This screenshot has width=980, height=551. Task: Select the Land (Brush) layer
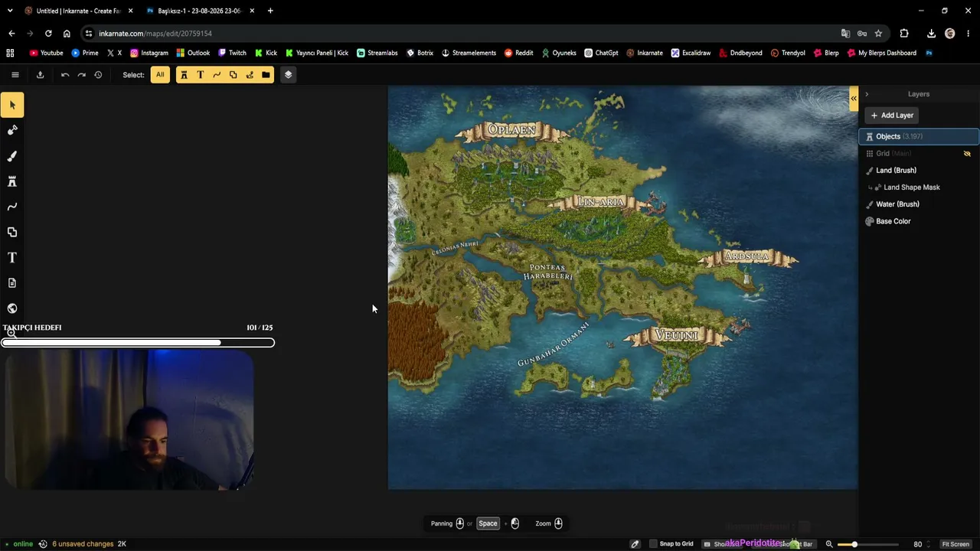point(919,170)
